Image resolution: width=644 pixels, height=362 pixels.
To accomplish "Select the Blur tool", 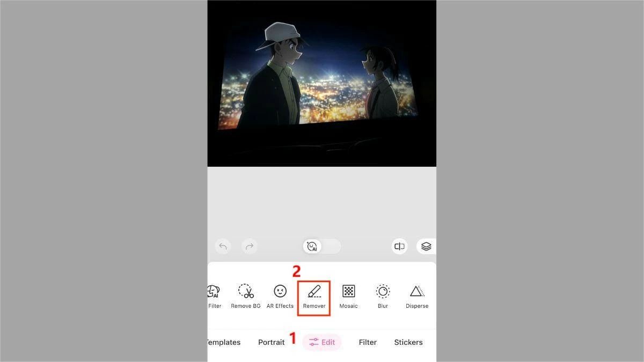I will coord(383,295).
